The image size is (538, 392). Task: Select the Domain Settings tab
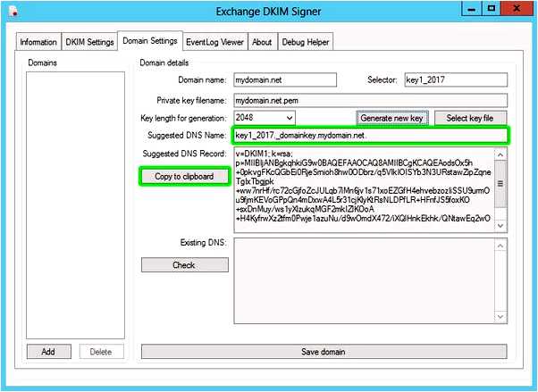pyautogui.click(x=150, y=41)
